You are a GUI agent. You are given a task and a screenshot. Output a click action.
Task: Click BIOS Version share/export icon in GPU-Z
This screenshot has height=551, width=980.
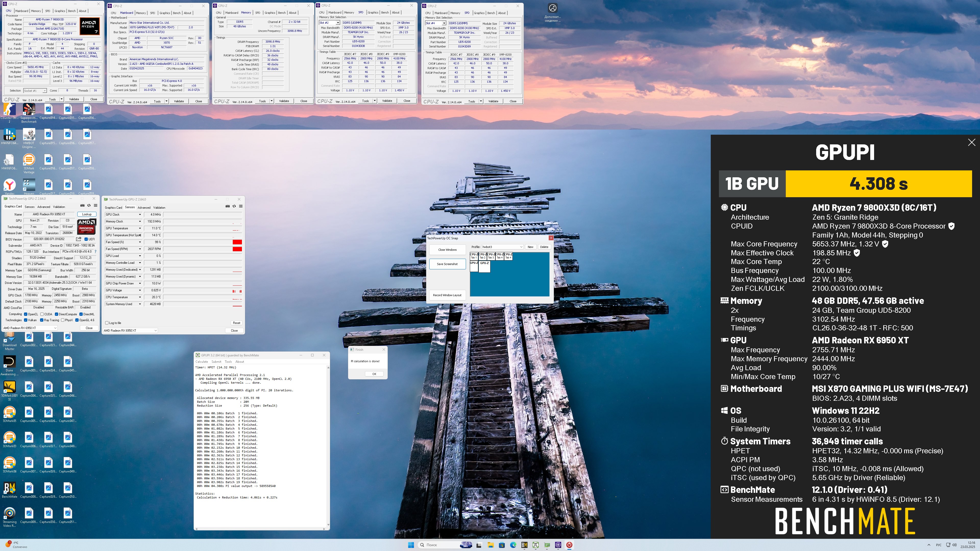coord(79,239)
